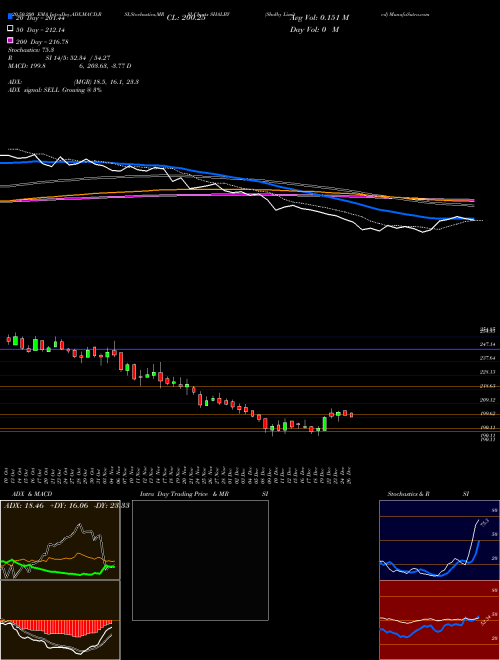Viewport: 500px width, 660px height.
Task: Click the 247.14 price axis label
Action: [489, 344]
